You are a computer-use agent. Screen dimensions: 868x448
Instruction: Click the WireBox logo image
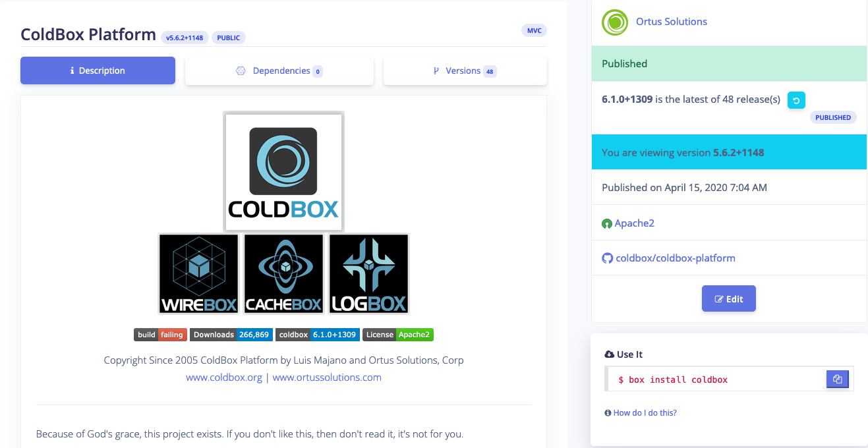198,273
